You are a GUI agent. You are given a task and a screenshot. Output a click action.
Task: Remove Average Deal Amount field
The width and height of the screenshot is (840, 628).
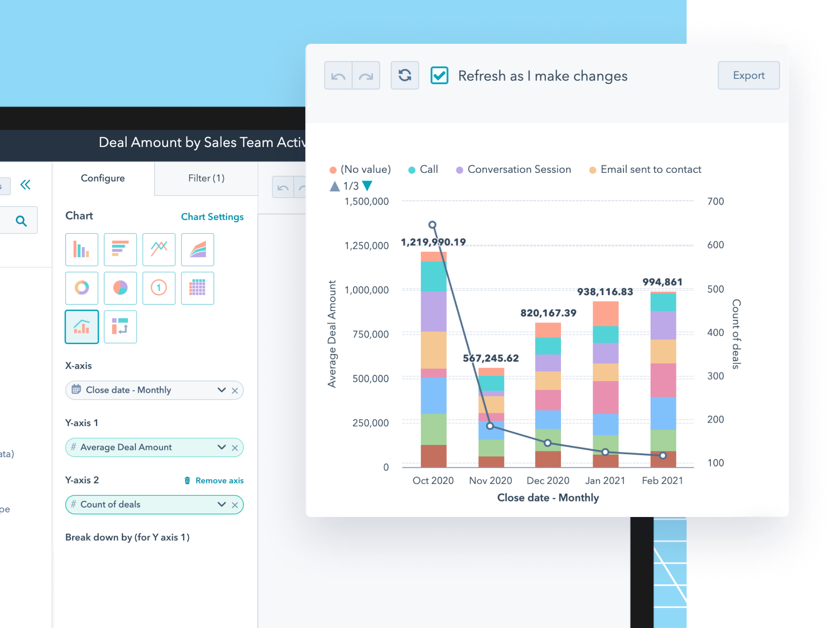(235, 448)
